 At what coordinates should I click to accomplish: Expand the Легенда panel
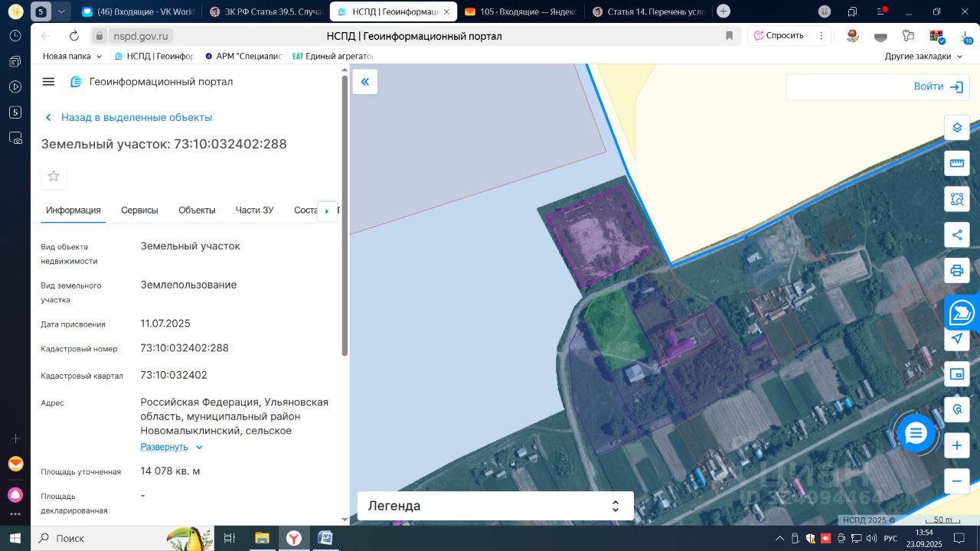495,506
